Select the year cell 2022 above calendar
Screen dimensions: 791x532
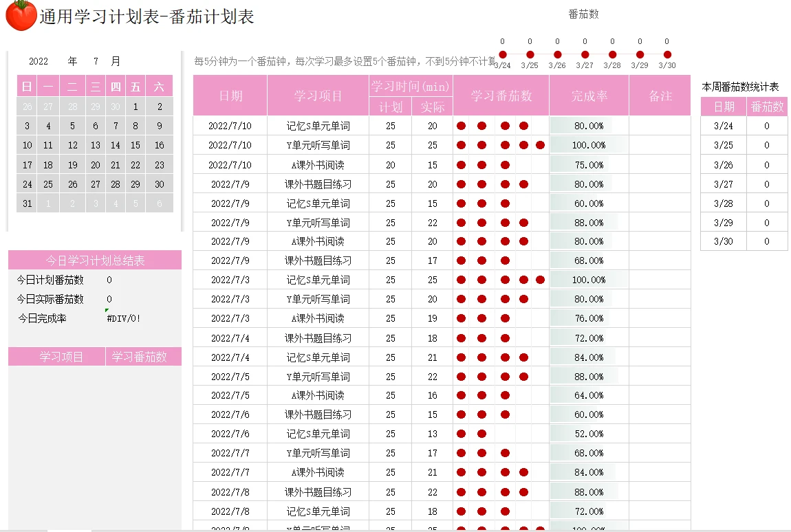39,62
